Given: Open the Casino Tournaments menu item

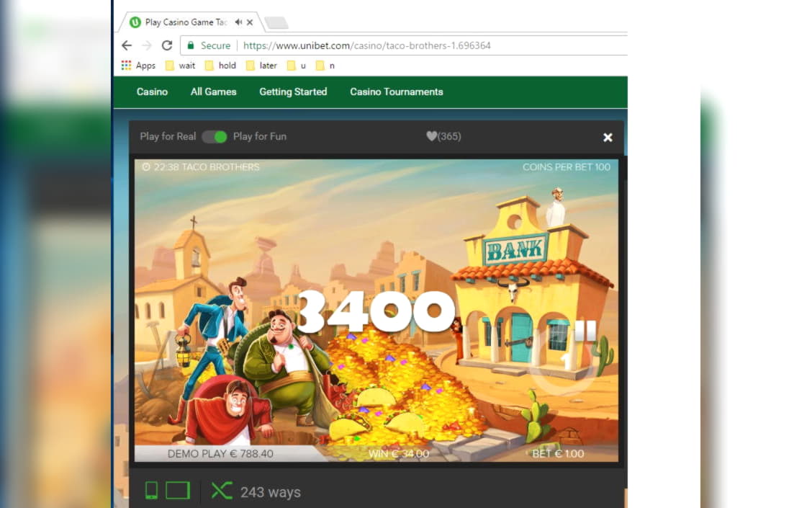Looking at the screenshot, I should [x=397, y=92].
